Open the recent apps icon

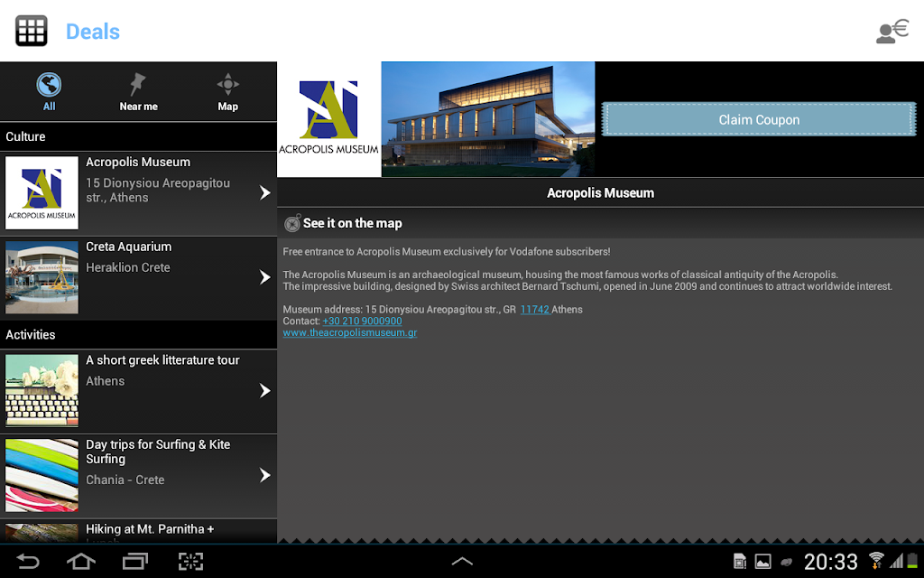pos(135,562)
